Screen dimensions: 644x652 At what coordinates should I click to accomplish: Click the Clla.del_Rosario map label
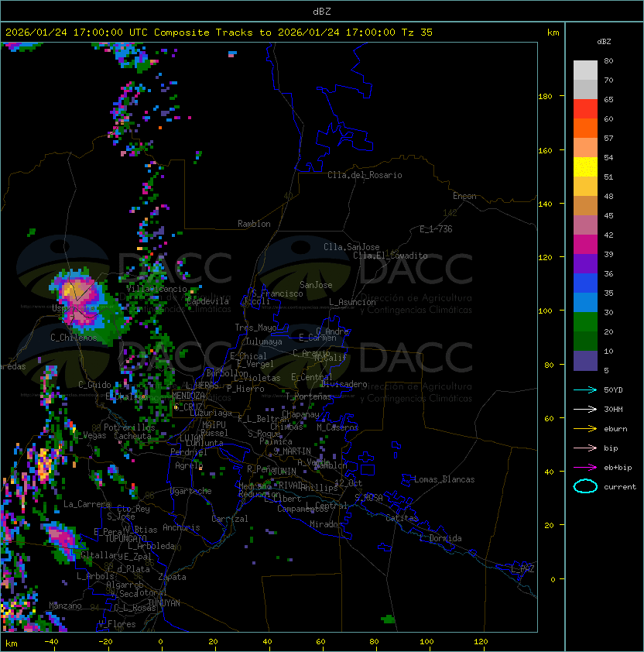click(365, 175)
